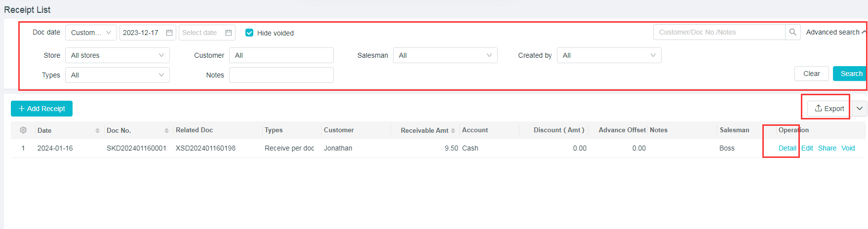Image resolution: width=868 pixels, height=229 pixels.
Task: Open the Doc date Custom dropdown
Action: (x=91, y=33)
